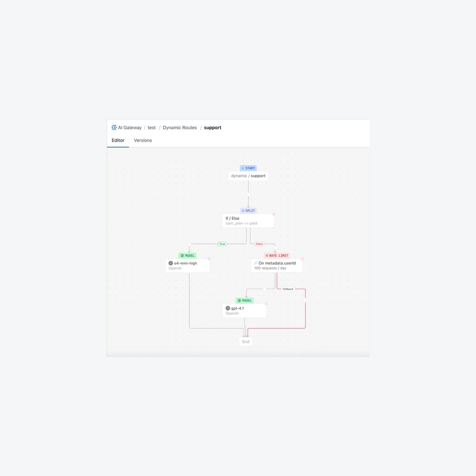476x476 pixels.
Task: Switch to the Editor tab
Action: (x=118, y=140)
